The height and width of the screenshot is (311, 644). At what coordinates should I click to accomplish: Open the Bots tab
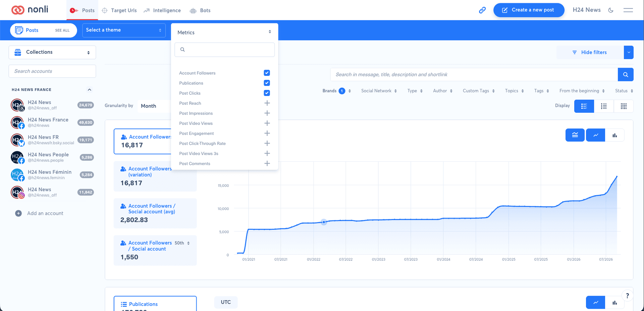tap(200, 10)
